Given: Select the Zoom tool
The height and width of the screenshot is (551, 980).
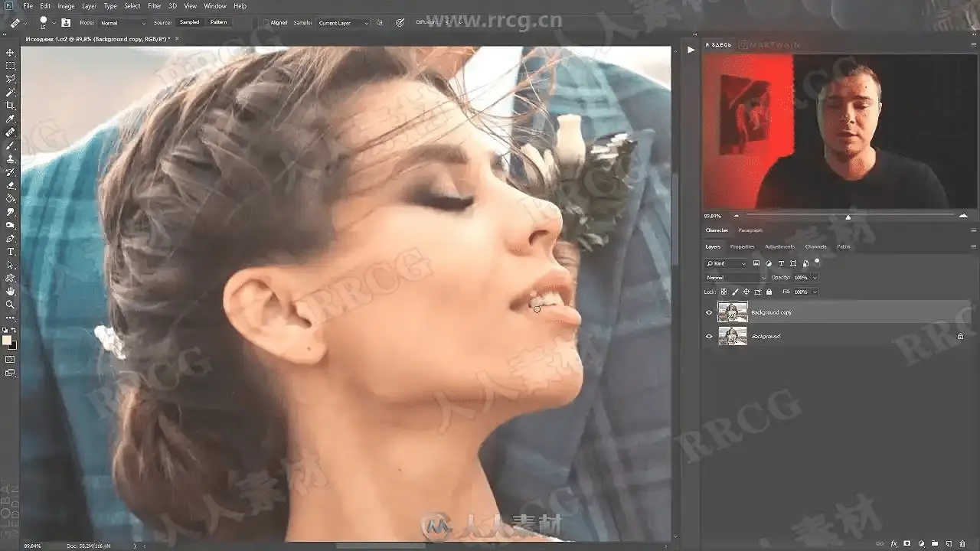Looking at the screenshot, I should click(11, 305).
